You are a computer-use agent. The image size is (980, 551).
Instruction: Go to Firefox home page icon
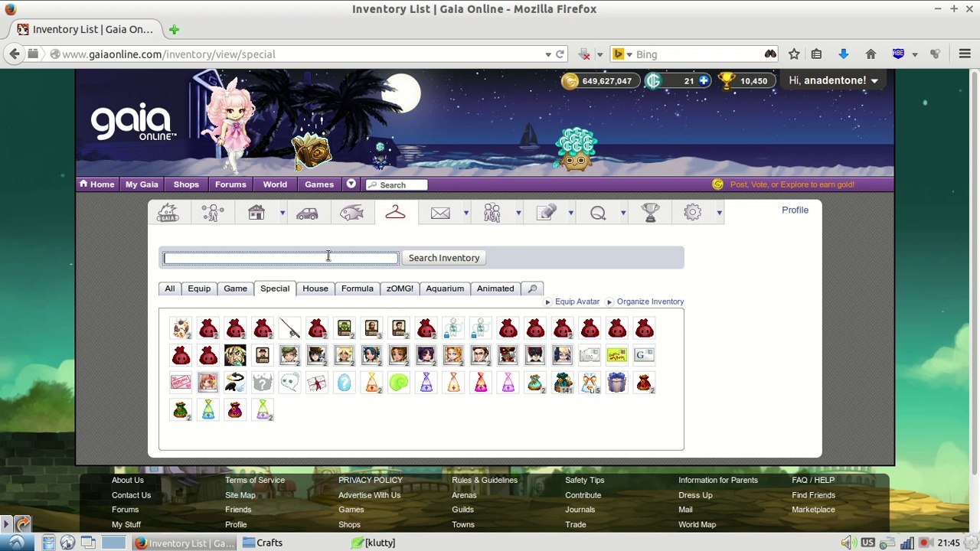(871, 54)
